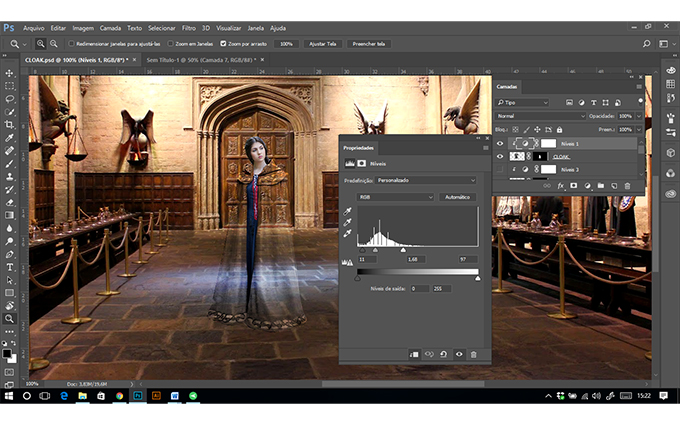This screenshot has width=680, height=425.
Task: Open the Imagem menu
Action: tap(83, 28)
